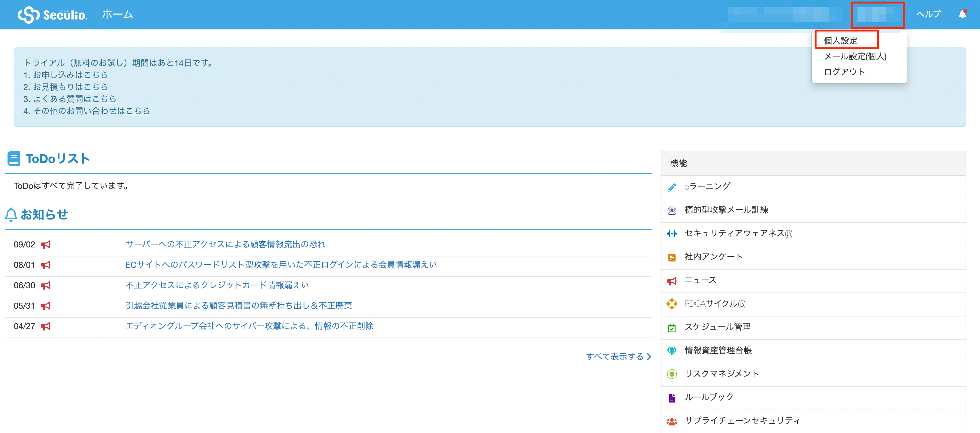The width and height of the screenshot is (980, 433).
Task: Click the スケジュール管理 calendar icon
Action: [x=671, y=328]
